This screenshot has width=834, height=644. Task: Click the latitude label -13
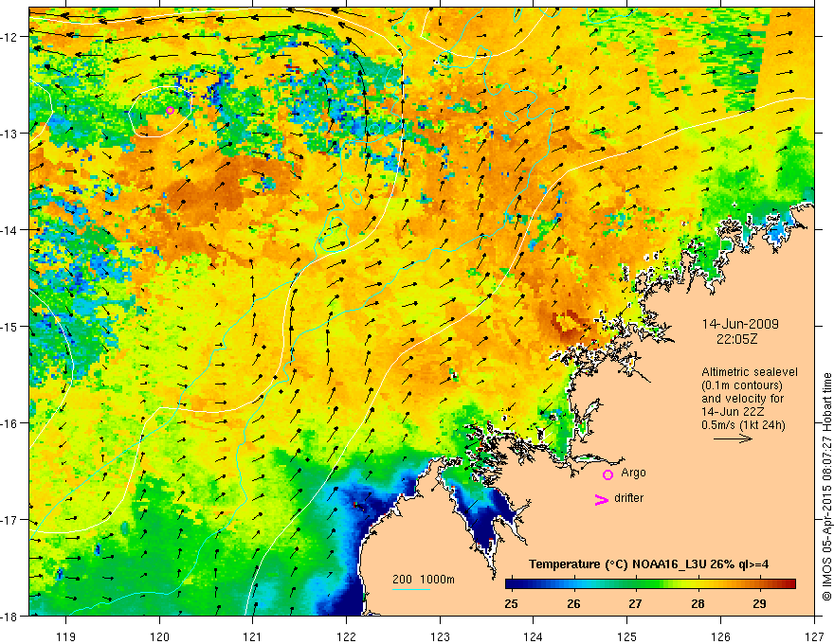click(10, 134)
